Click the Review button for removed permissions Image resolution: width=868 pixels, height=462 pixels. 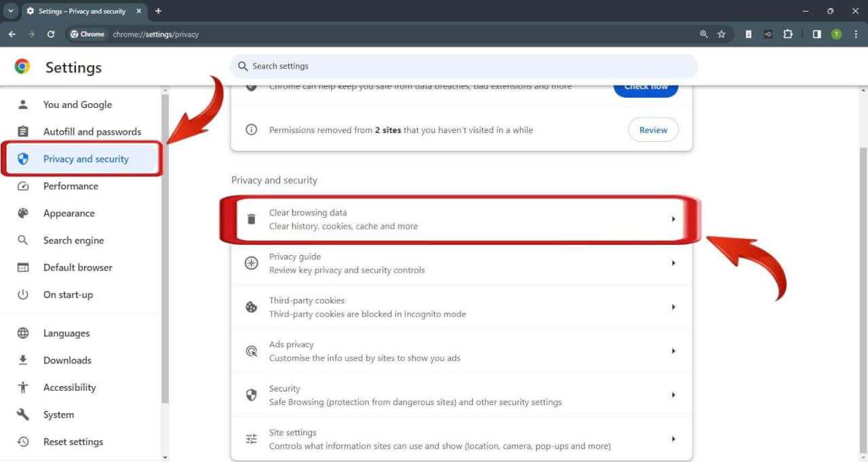click(x=652, y=130)
